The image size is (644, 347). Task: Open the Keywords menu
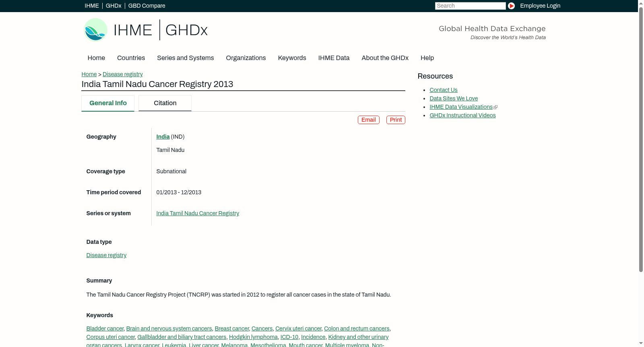[x=292, y=58]
